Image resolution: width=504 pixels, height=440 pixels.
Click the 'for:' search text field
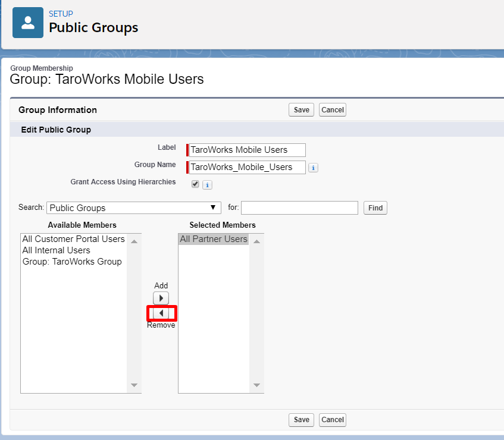pyautogui.click(x=299, y=208)
